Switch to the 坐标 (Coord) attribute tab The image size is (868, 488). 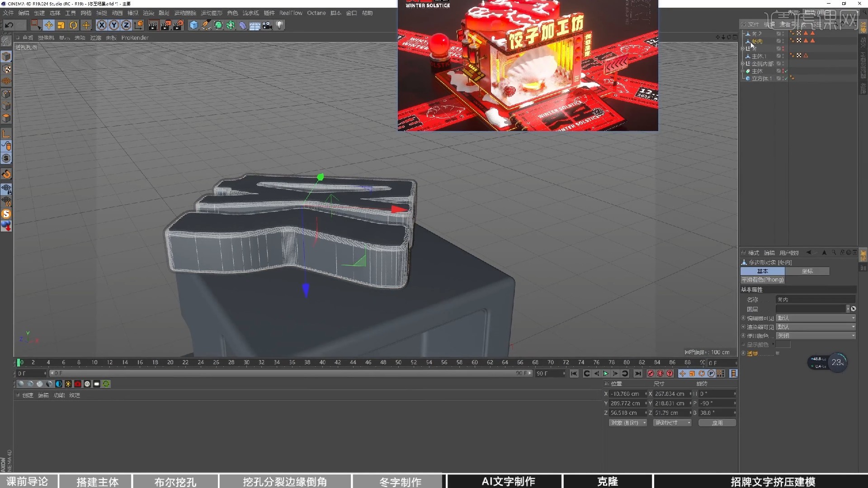[807, 271]
